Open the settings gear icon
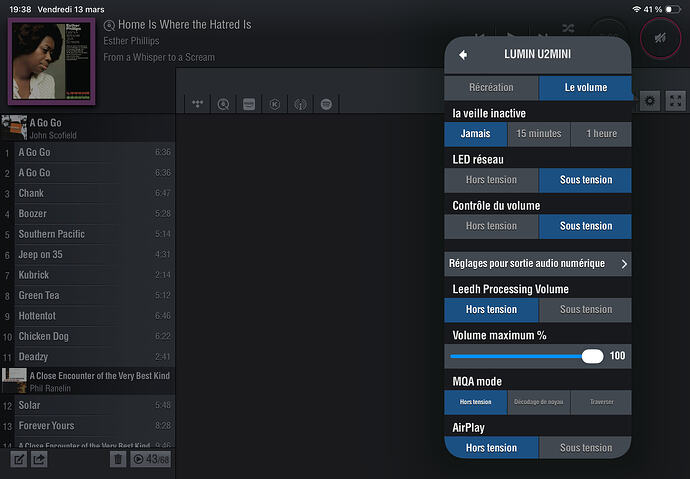690x479 pixels. point(650,101)
